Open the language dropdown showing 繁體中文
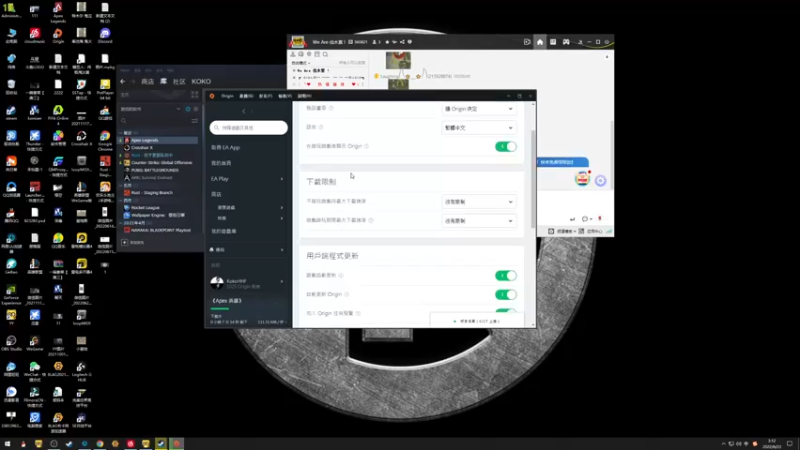 pos(478,128)
